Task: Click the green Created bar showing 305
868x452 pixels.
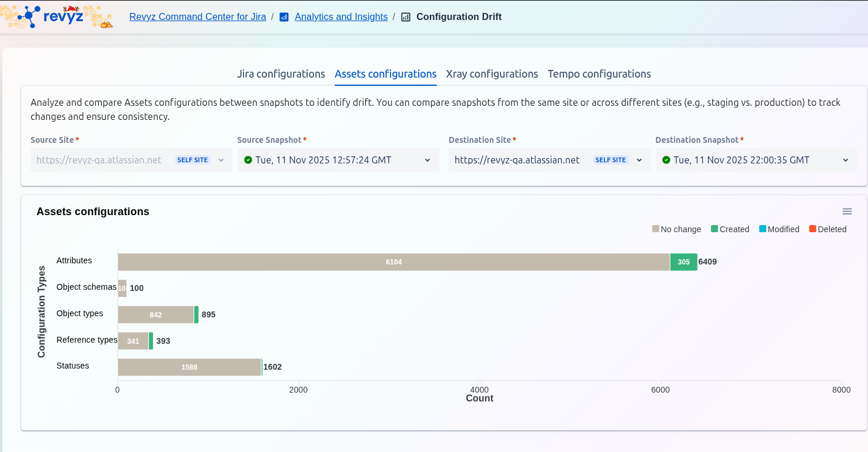Action: pos(683,262)
